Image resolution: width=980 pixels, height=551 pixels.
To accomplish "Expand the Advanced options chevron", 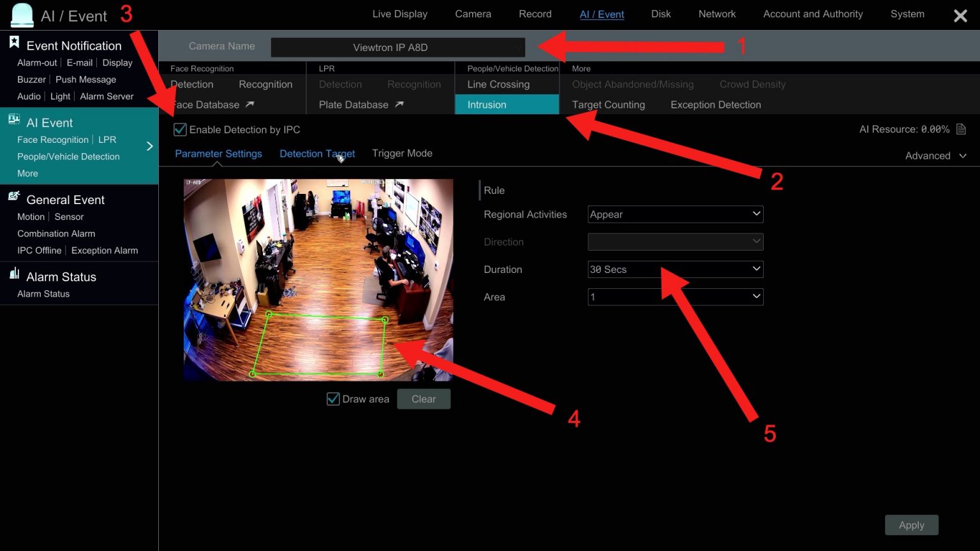I will pos(963,156).
